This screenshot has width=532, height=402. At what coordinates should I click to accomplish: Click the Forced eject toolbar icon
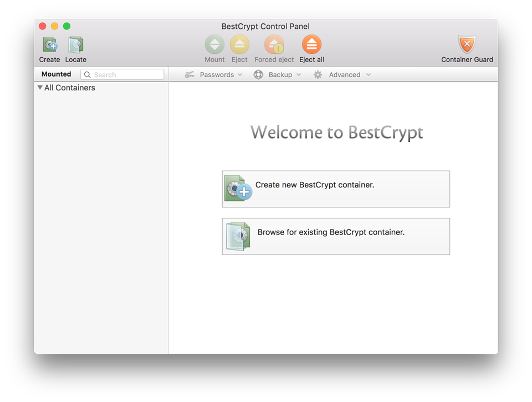pyautogui.click(x=274, y=44)
